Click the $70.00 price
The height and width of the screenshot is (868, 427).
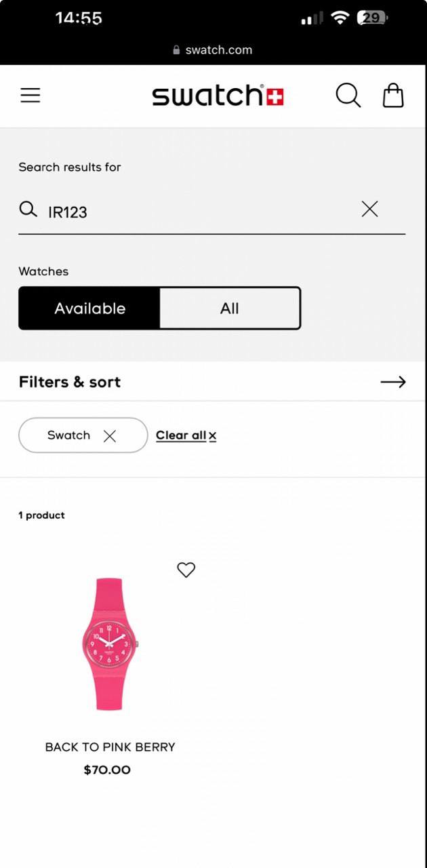coord(107,770)
